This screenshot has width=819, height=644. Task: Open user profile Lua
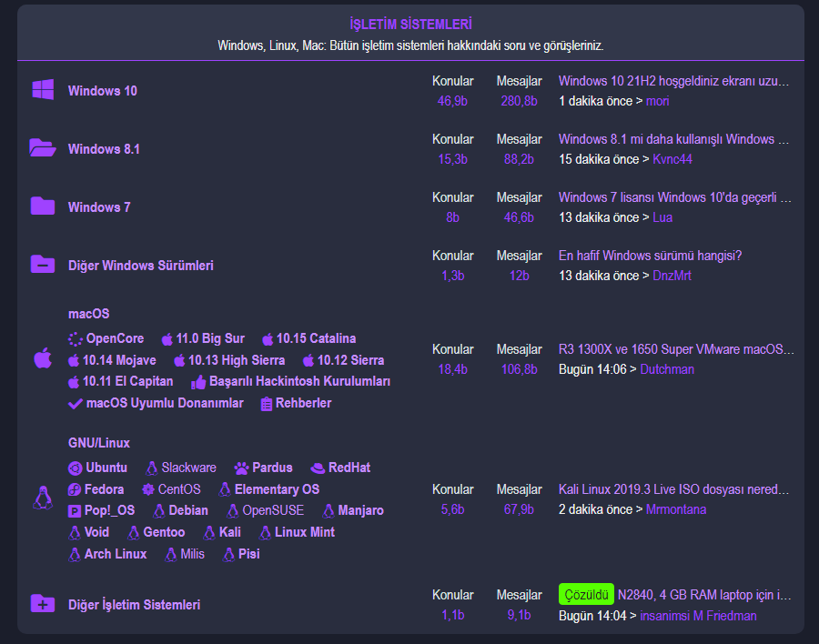pos(662,217)
